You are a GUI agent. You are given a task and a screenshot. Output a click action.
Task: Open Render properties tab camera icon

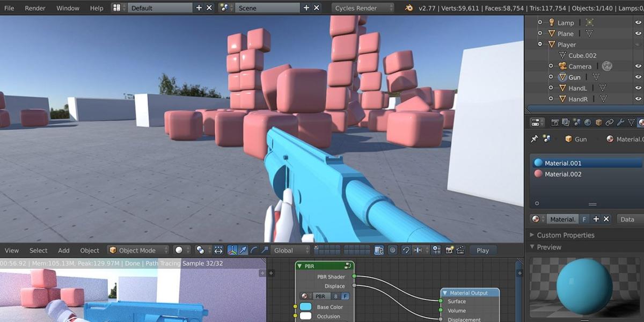coord(555,122)
